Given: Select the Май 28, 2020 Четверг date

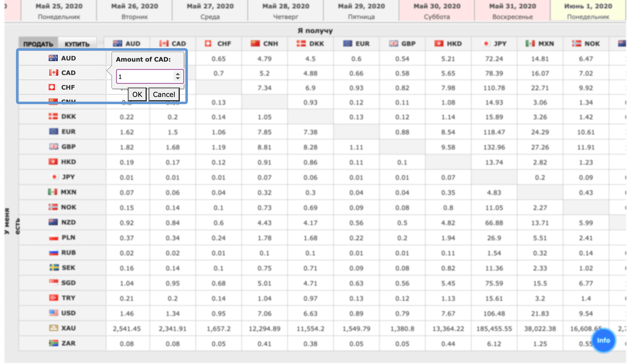Looking at the screenshot, I should (x=286, y=11).
